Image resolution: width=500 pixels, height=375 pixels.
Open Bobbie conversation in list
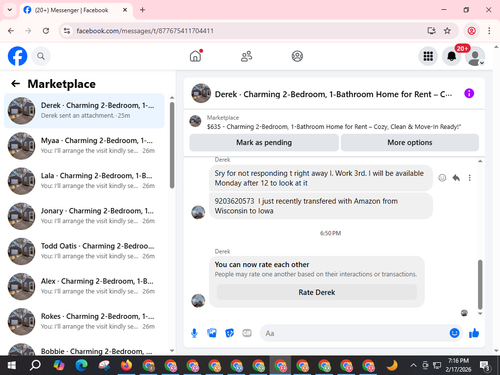tap(84, 349)
